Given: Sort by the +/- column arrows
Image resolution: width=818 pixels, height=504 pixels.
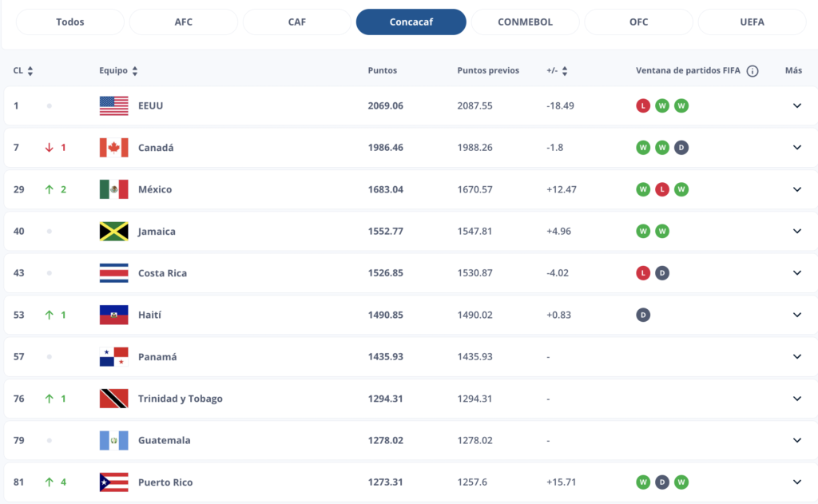Looking at the screenshot, I should pyautogui.click(x=565, y=71).
